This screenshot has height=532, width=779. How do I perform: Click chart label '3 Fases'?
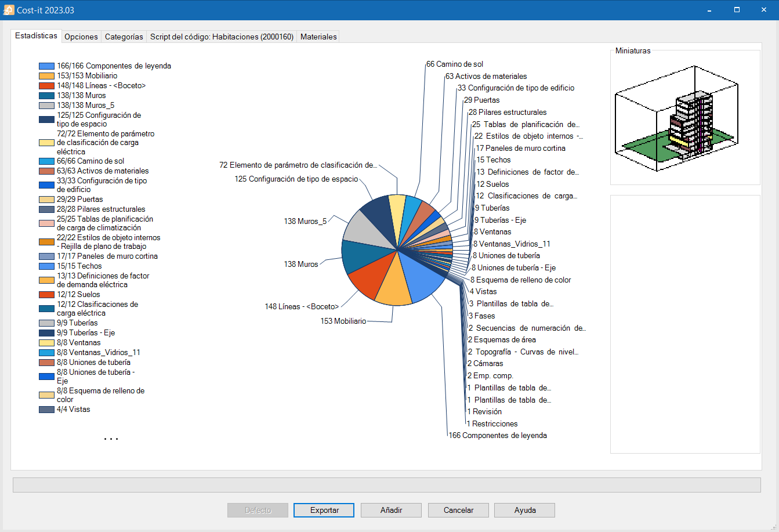(x=482, y=316)
